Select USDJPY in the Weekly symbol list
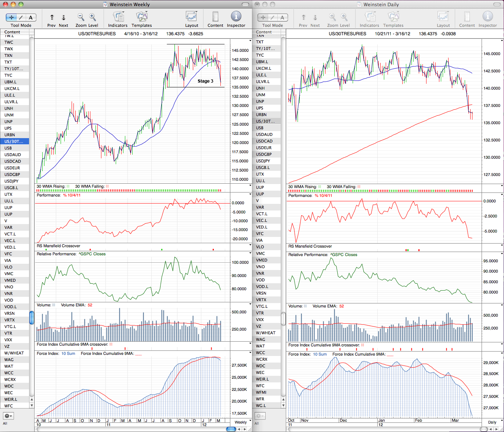Image resolution: width=504 pixels, height=432 pixels. (15, 181)
